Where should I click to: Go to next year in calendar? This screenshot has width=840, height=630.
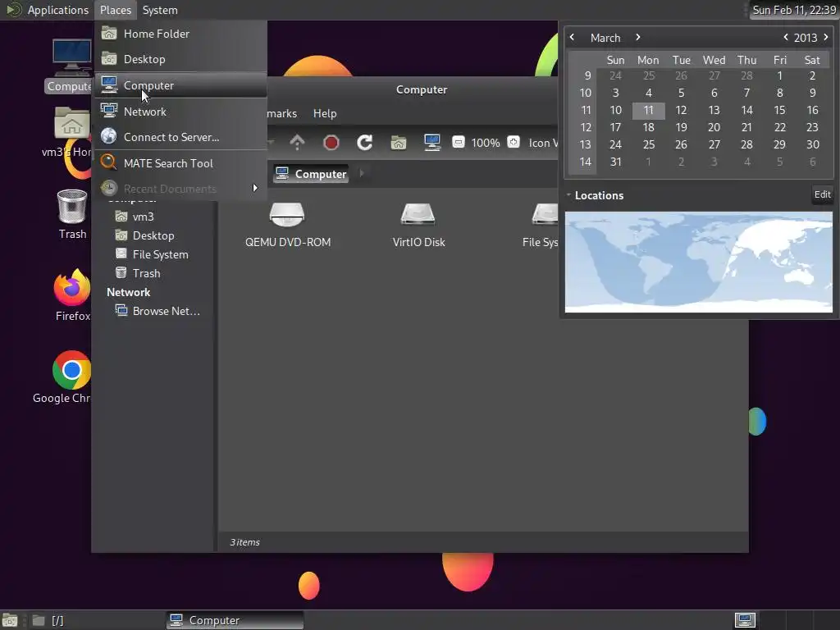(x=825, y=38)
